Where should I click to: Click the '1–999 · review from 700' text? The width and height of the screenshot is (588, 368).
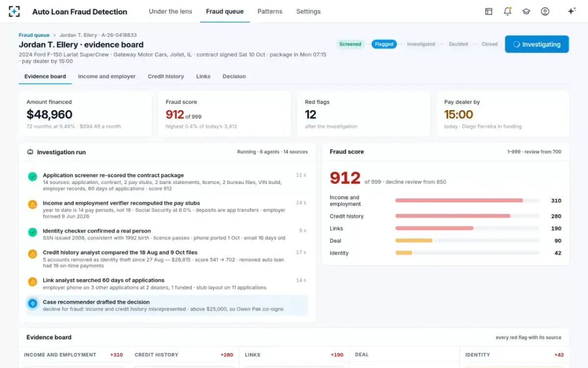tap(534, 152)
